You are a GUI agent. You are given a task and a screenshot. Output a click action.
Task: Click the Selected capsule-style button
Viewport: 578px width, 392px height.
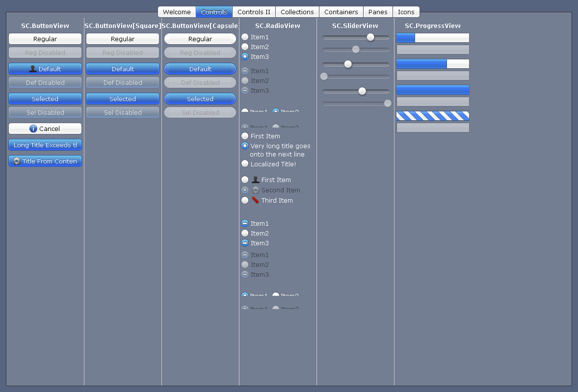click(200, 99)
